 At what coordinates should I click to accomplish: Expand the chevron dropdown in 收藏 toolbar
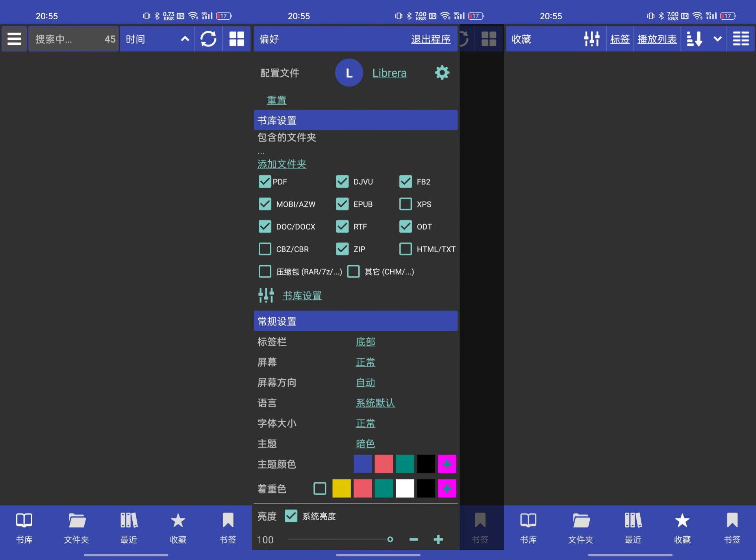pos(717,39)
